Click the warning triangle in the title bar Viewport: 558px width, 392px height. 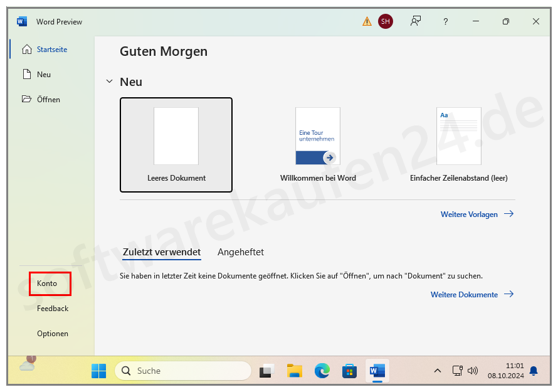pos(367,21)
